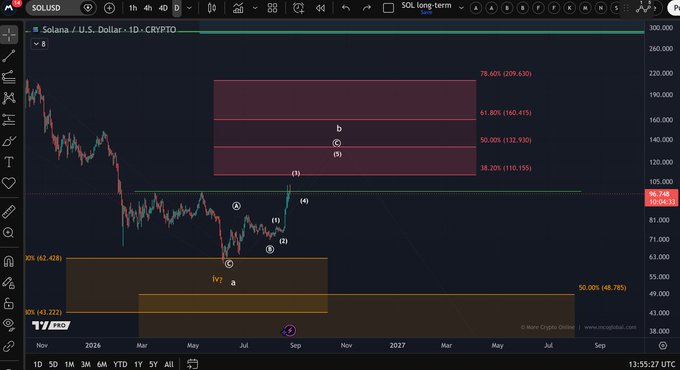Screen dimensions: 680x370
Task: Activate the zoom in tool
Action: pyautogui.click(x=9, y=233)
